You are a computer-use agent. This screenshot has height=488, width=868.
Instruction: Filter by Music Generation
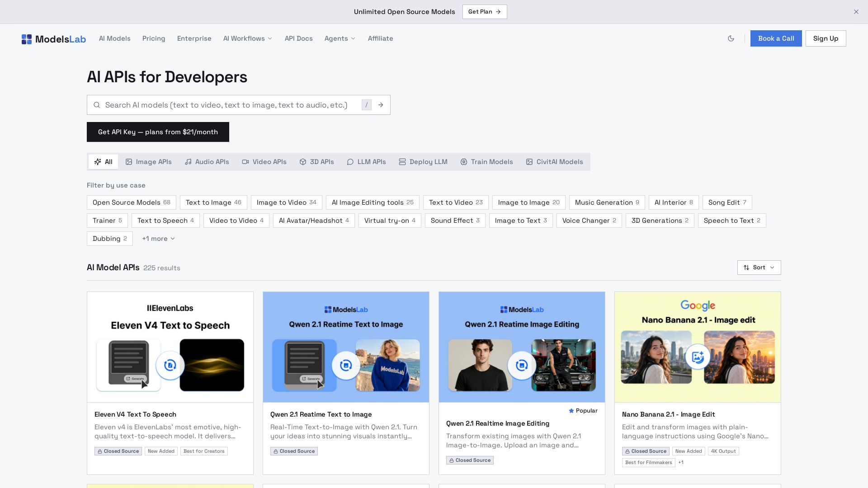[607, 202]
